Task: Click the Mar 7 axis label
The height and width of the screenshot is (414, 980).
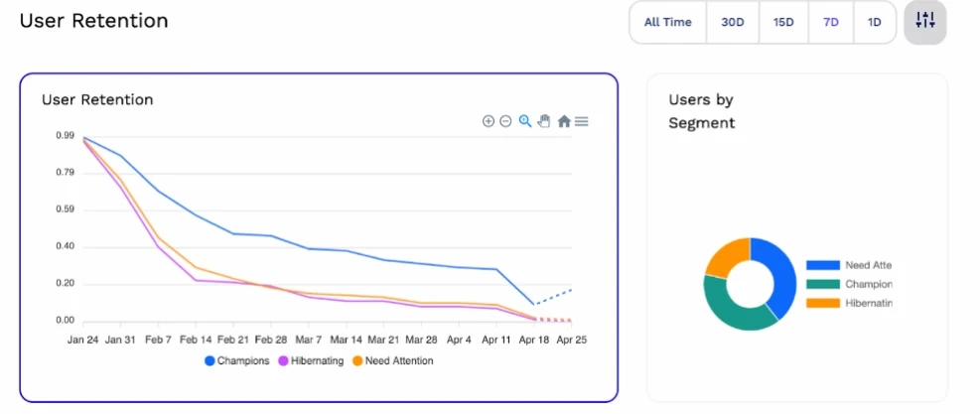Action: click(308, 341)
